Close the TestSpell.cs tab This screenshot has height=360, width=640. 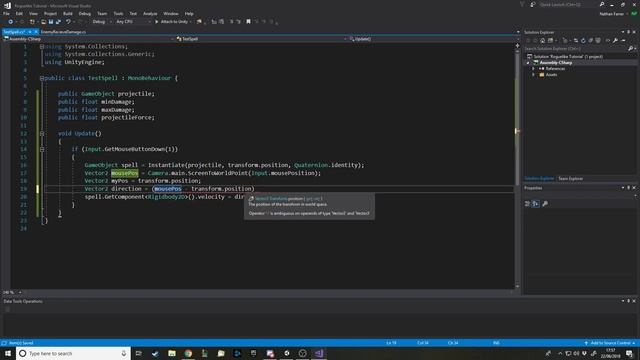36,32
